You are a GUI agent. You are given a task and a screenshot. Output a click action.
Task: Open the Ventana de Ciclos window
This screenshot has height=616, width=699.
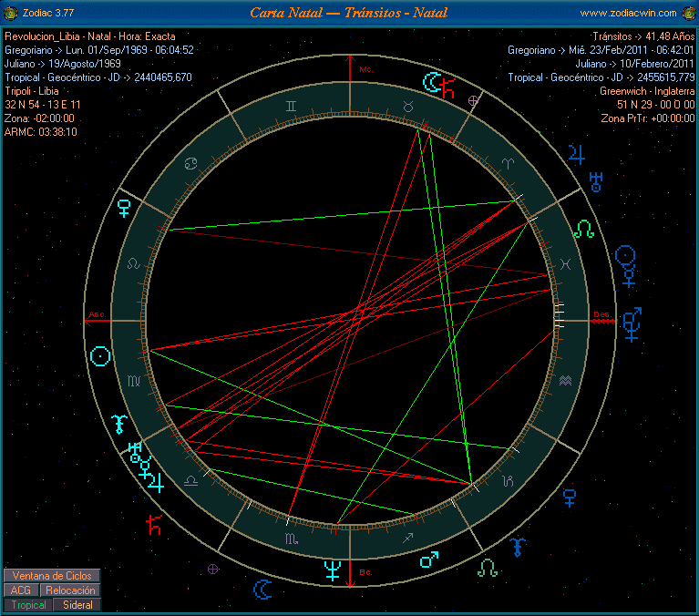52,575
